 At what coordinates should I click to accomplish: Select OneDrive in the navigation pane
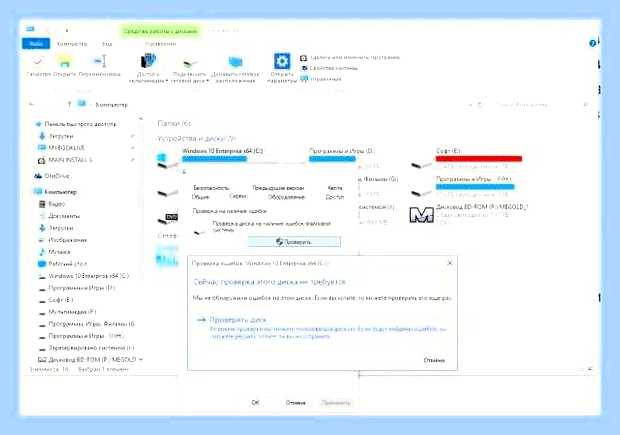(52, 176)
